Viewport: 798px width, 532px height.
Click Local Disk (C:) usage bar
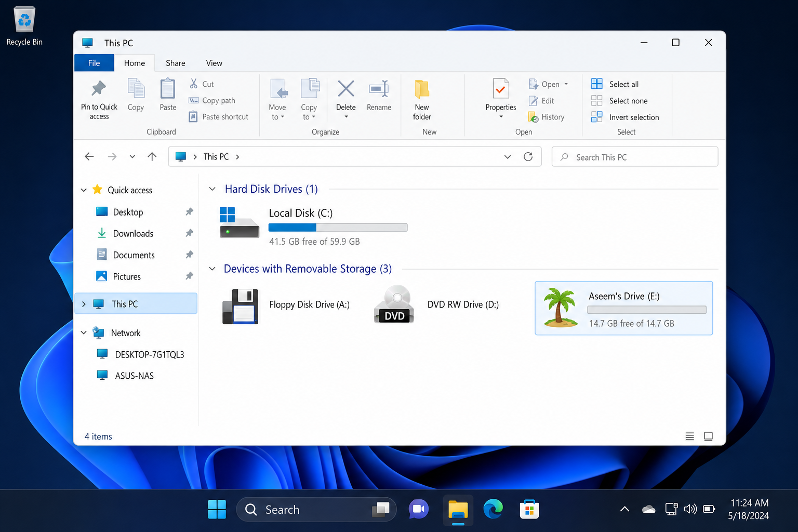pos(338,228)
